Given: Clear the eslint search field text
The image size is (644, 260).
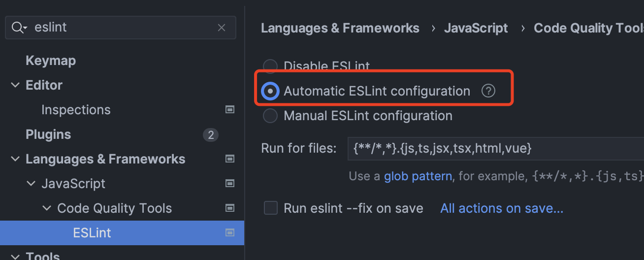Looking at the screenshot, I should (x=222, y=28).
